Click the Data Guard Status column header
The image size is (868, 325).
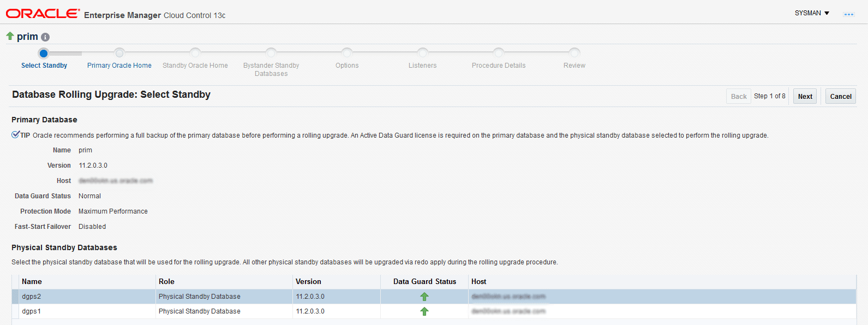tap(424, 282)
